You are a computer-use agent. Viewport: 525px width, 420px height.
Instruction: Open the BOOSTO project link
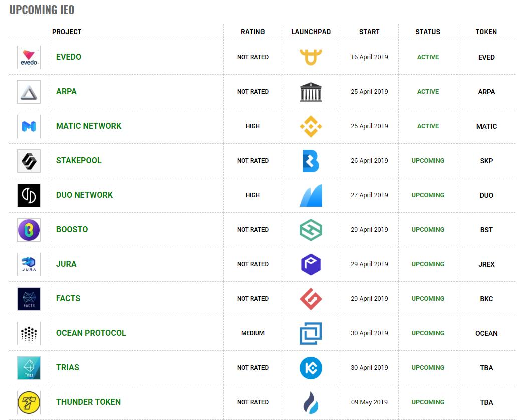72,229
